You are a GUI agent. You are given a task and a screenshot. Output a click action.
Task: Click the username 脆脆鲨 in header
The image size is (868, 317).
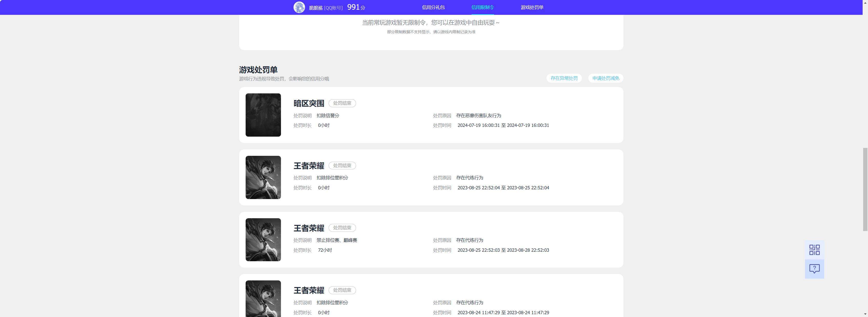pos(316,8)
